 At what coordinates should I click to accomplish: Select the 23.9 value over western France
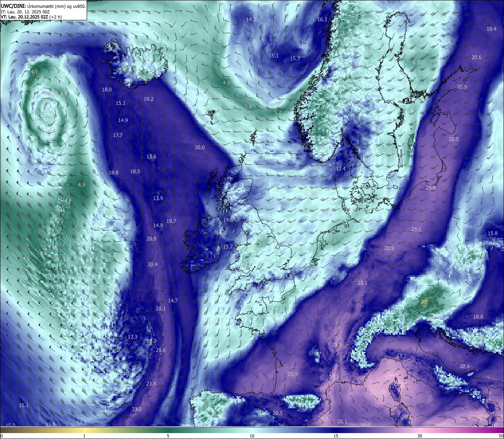[x=293, y=374]
